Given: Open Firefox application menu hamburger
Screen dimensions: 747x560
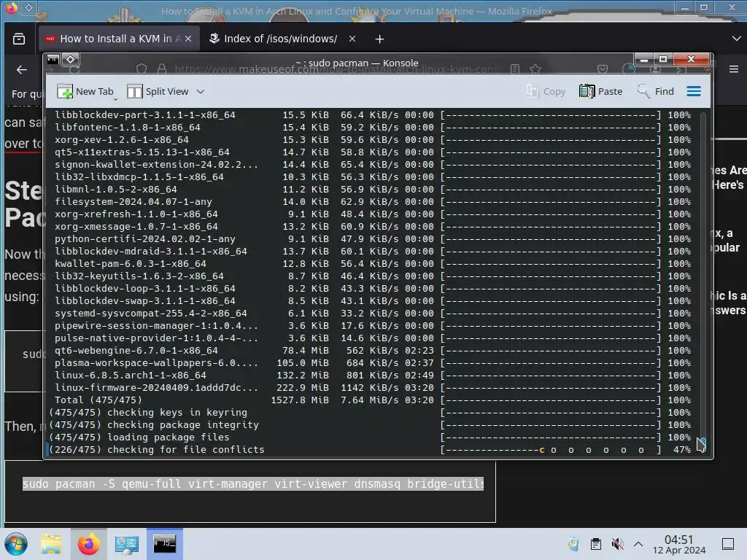Looking at the screenshot, I should pos(734,69).
